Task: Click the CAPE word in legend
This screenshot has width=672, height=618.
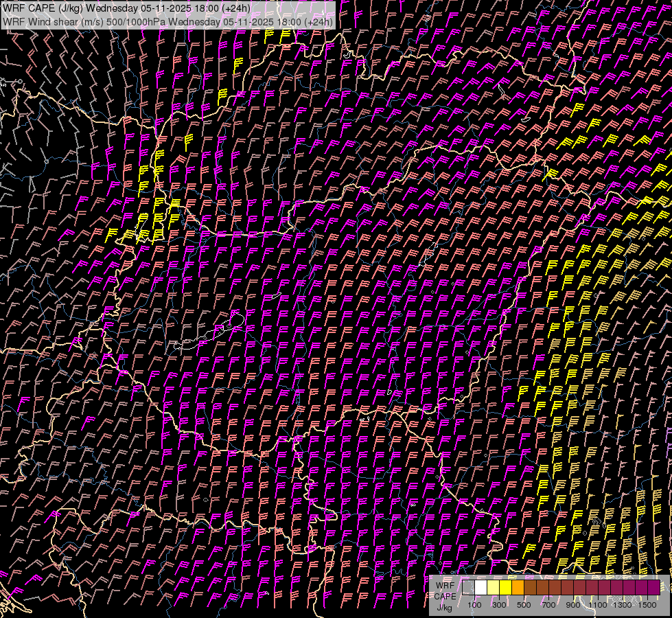Action: pyautogui.click(x=445, y=596)
